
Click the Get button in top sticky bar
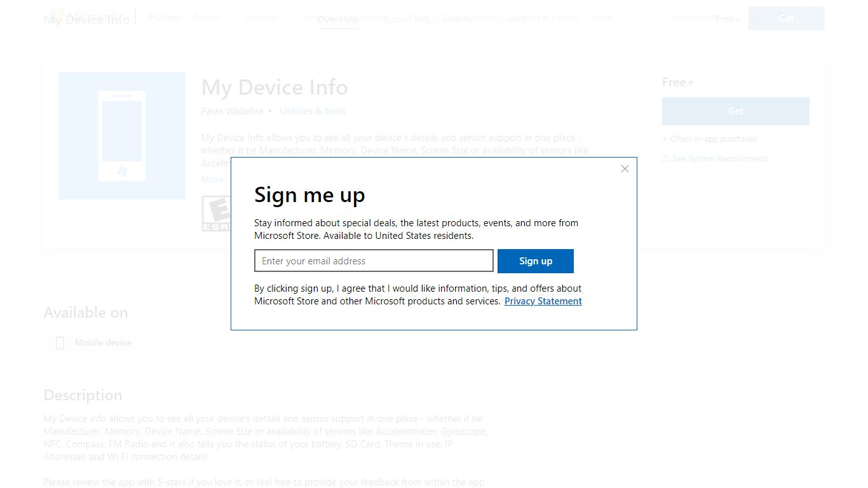[787, 18]
